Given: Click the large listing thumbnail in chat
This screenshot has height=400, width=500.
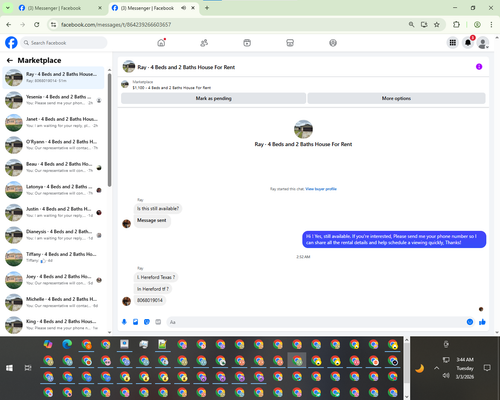Looking at the screenshot, I should tap(303, 129).
